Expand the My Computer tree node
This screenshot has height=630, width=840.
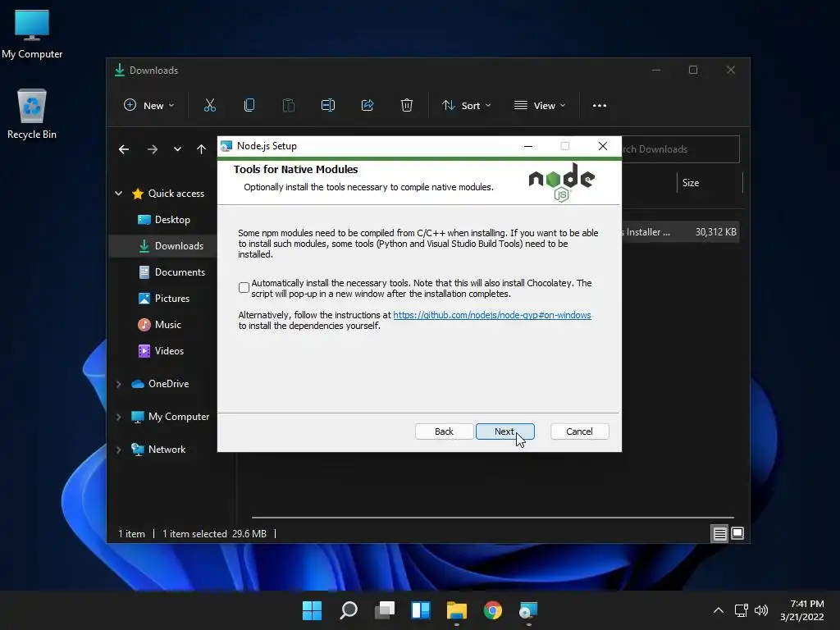118,417
